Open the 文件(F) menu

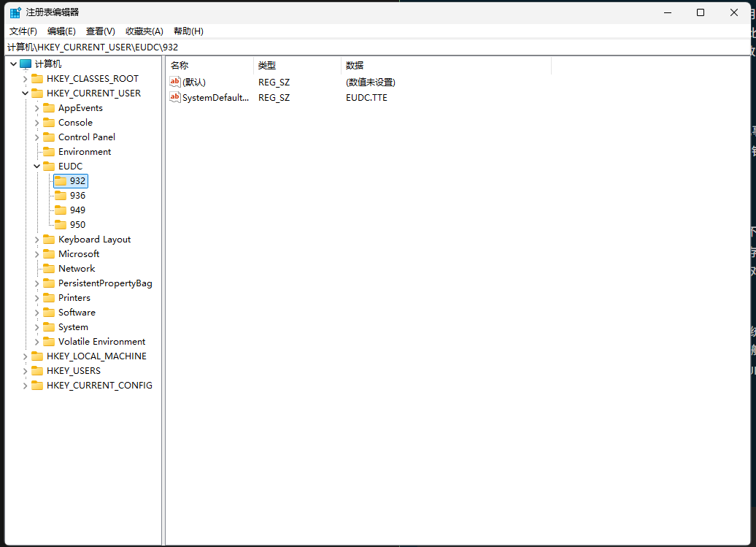(23, 31)
